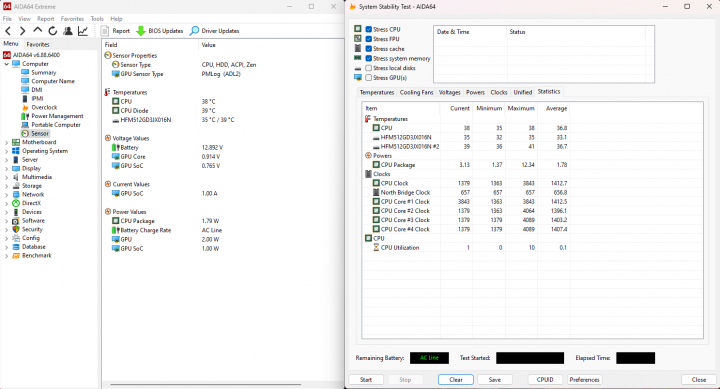
Task: Switch to the Cooling Fans tab
Action: 416,92
